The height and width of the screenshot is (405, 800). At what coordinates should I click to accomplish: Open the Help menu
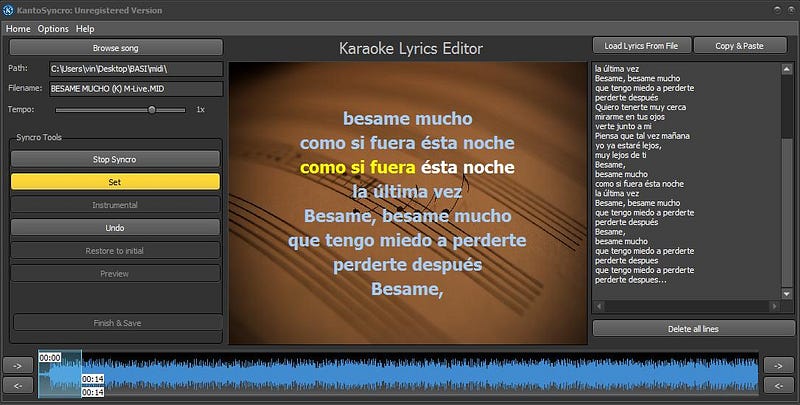point(85,29)
